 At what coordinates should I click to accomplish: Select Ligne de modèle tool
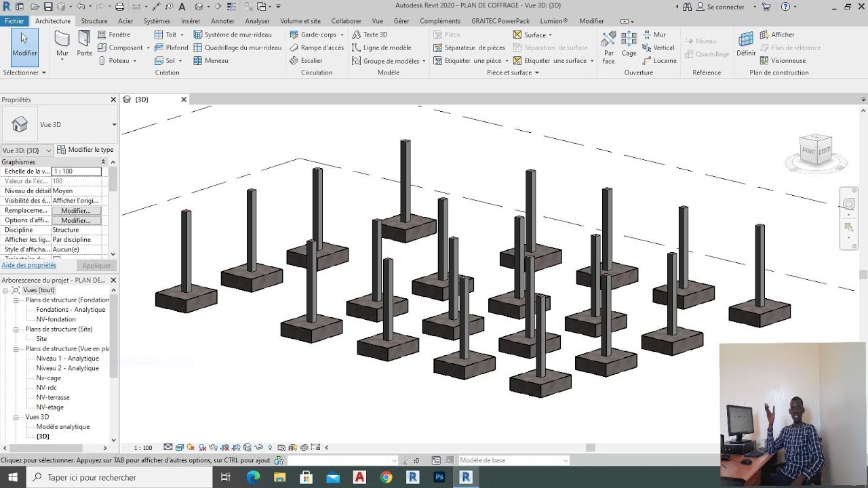(x=381, y=47)
